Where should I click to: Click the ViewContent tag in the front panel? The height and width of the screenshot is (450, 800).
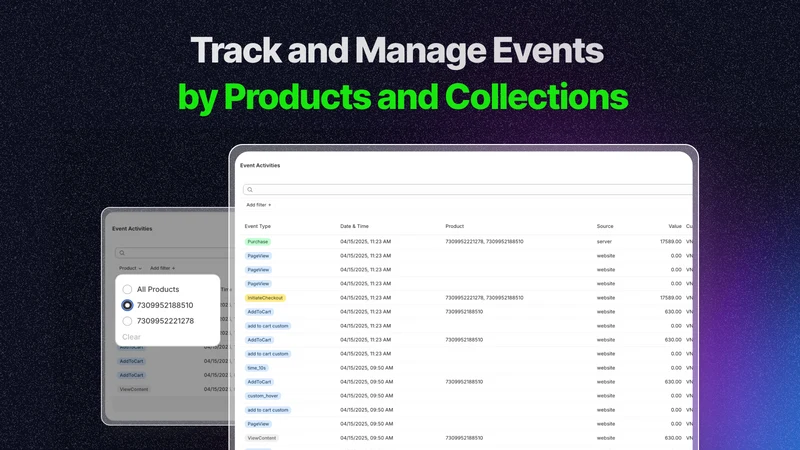click(x=261, y=438)
